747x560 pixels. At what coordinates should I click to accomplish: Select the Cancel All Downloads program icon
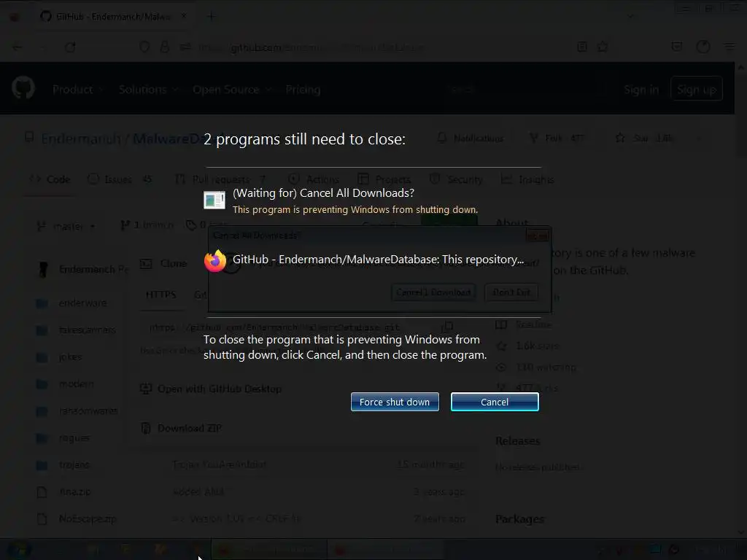(x=214, y=200)
